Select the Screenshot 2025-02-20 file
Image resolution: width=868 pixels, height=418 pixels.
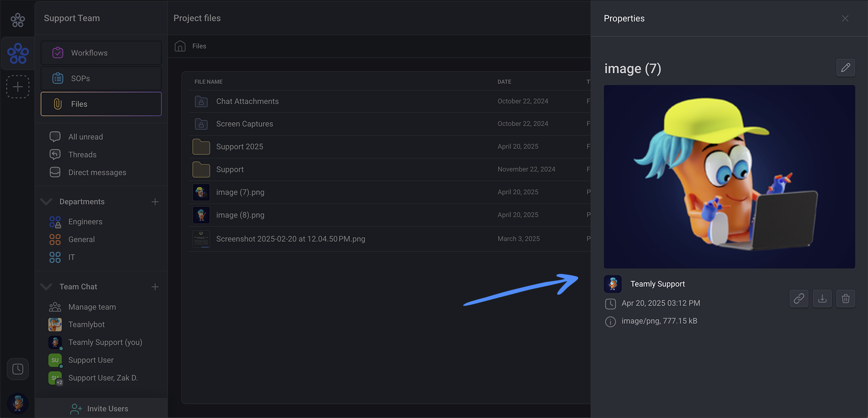click(x=291, y=239)
